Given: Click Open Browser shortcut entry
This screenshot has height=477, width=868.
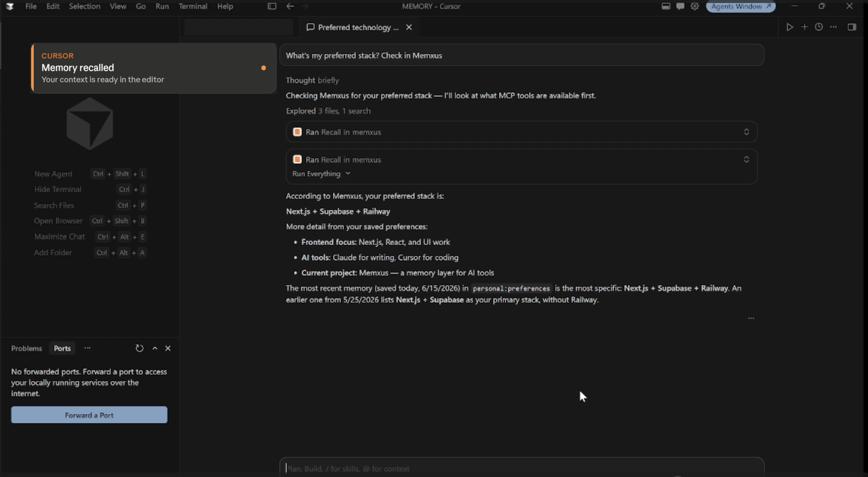Looking at the screenshot, I should point(90,221).
